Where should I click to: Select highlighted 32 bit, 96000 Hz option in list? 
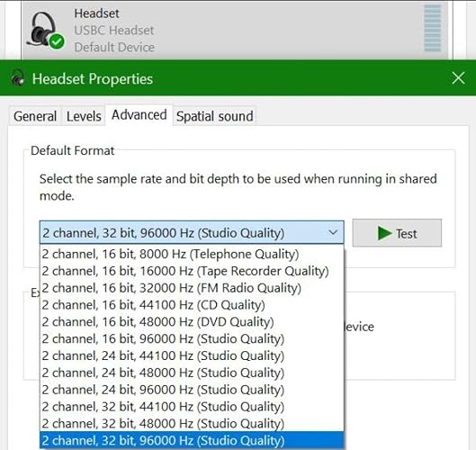pyautogui.click(x=192, y=441)
